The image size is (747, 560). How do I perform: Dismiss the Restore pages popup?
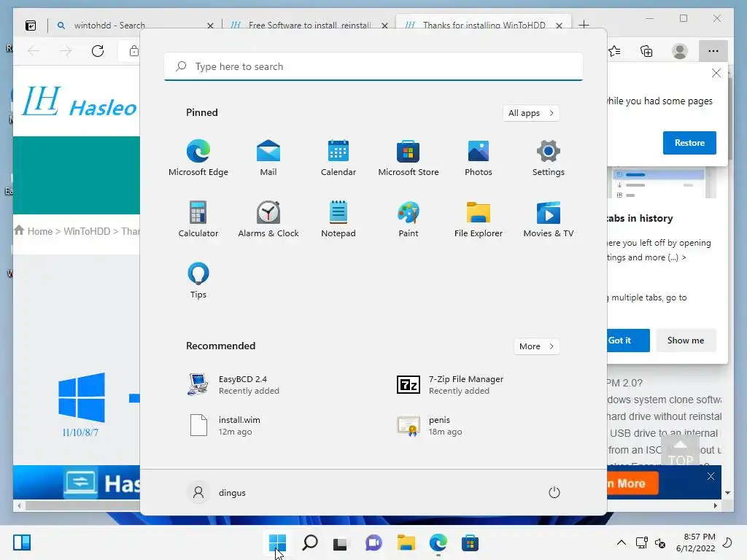pyautogui.click(x=716, y=73)
